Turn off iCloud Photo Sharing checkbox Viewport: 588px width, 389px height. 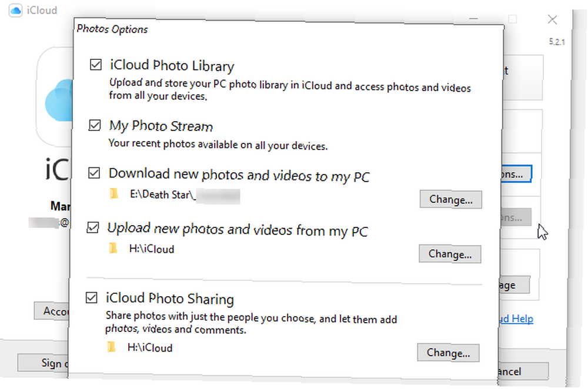(92, 297)
